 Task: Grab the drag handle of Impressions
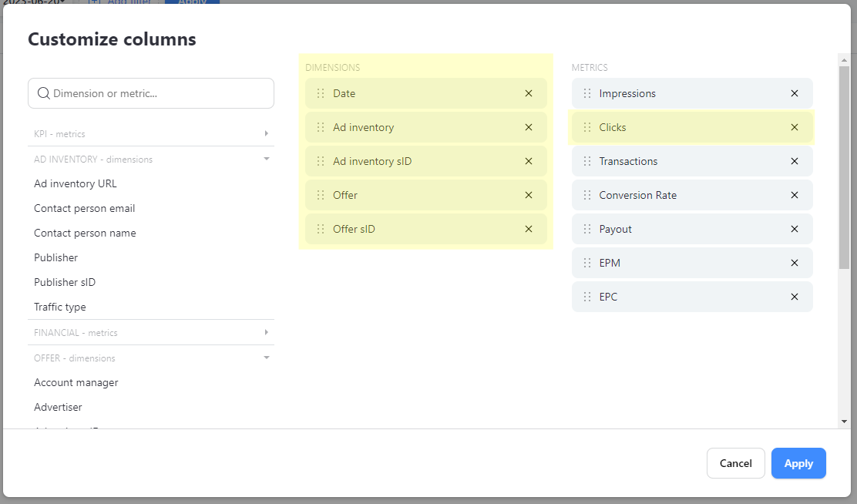pyautogui.click(x=587, y=93)
